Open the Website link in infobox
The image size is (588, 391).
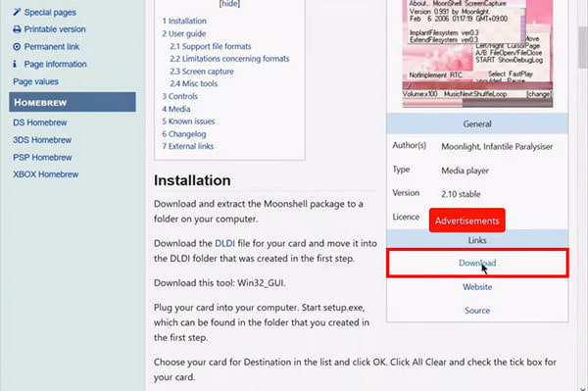click(477, 287)
